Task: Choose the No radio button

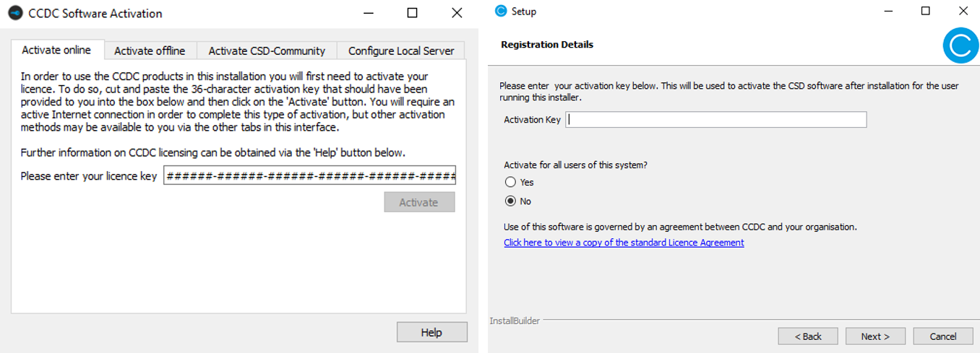Action: [511, 201]
